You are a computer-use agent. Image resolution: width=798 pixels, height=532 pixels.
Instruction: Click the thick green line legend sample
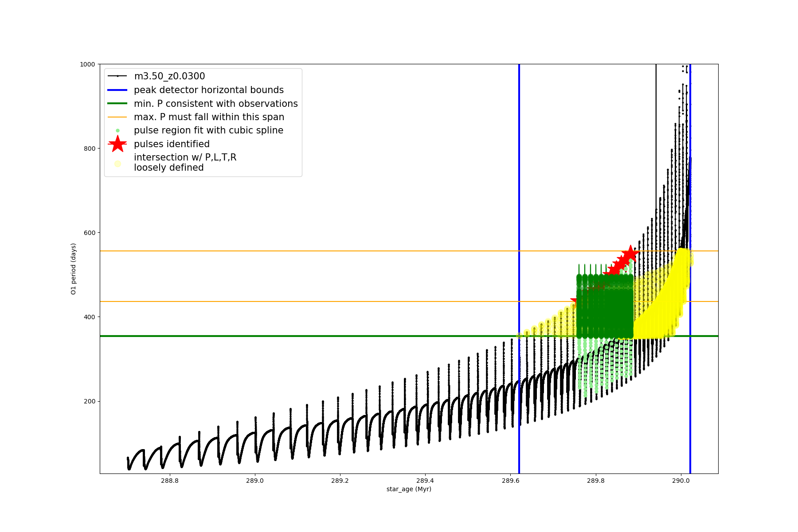[117, 104]
